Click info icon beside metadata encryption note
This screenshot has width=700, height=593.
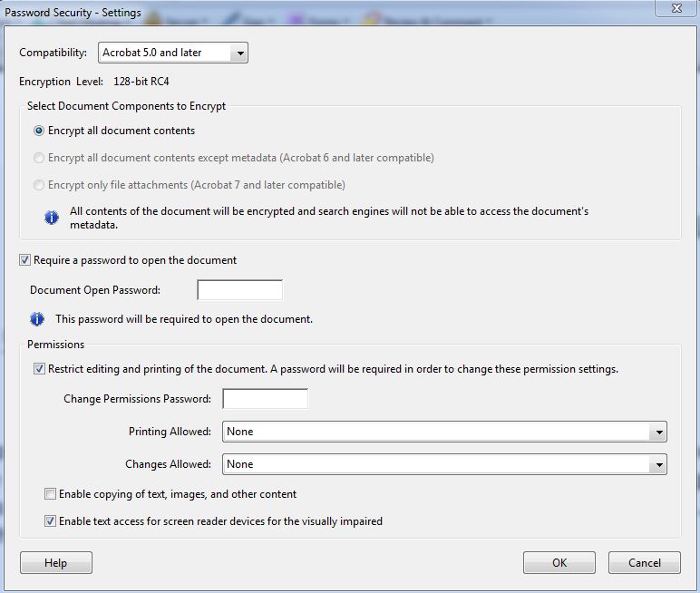[x=52, y=218]
